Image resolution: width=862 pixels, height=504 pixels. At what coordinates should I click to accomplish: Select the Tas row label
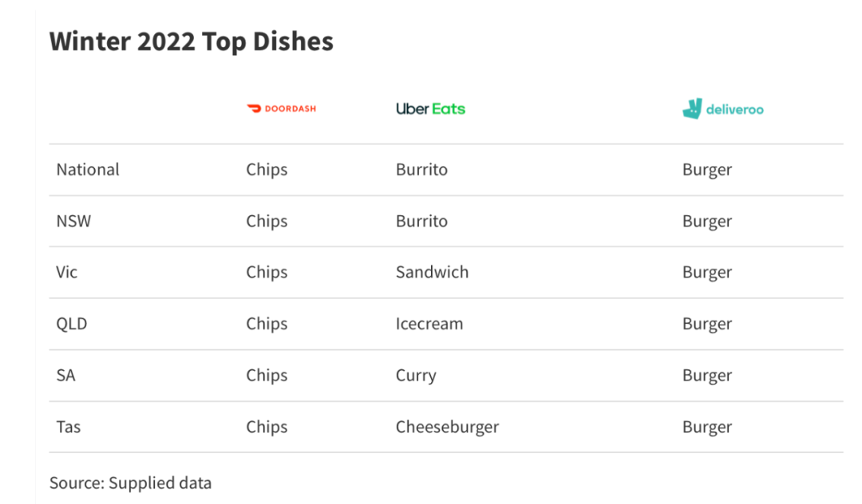click(x=68, y=427)
